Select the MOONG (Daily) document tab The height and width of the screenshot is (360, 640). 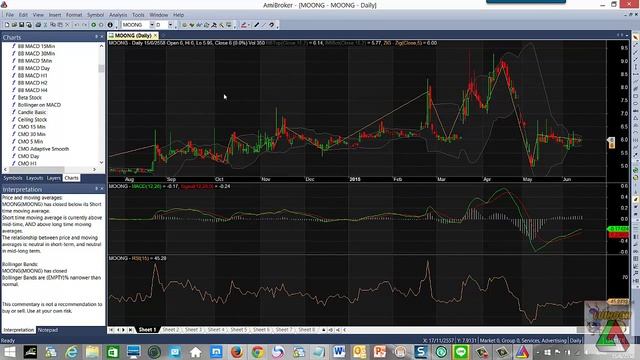pyautogui.click(x=133, y=36)
